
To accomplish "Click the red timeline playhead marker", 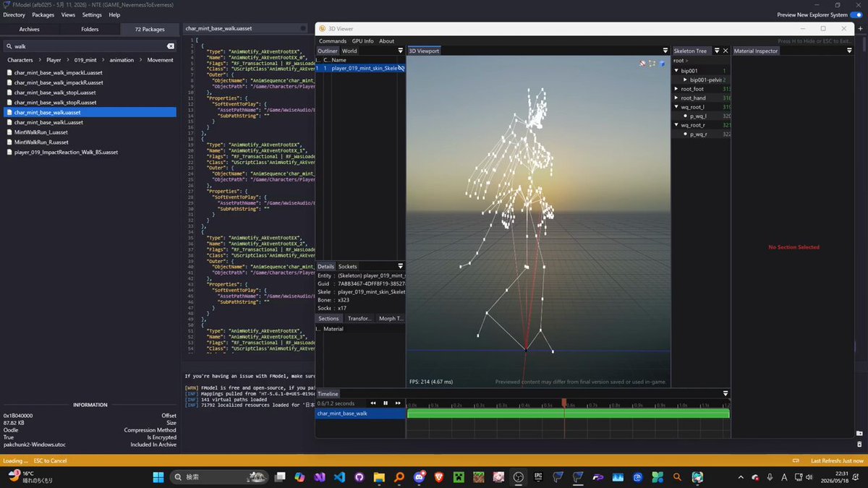I will (564, 403).
